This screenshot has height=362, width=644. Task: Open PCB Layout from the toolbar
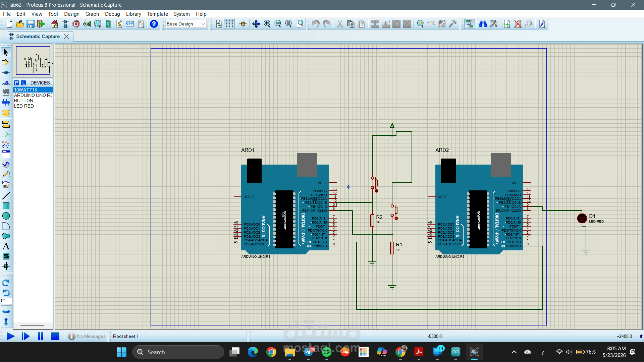coord(76,24)
